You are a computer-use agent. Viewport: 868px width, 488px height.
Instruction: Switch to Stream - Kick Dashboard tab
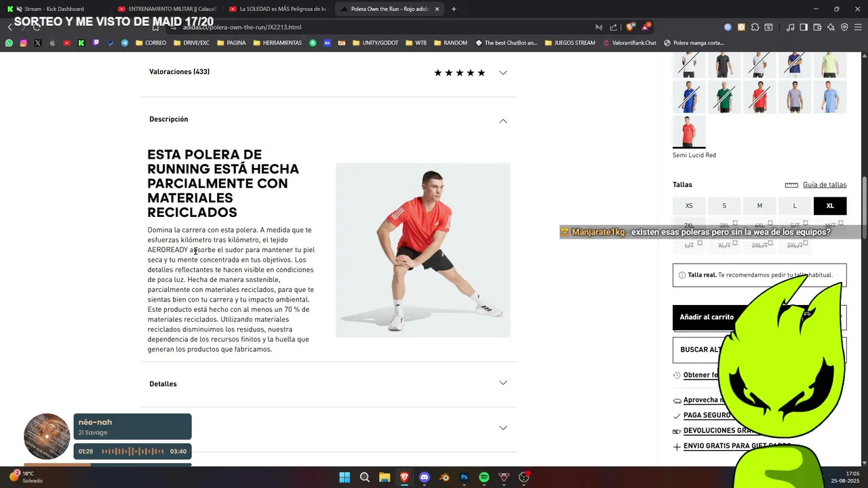[x=54, y=9]
